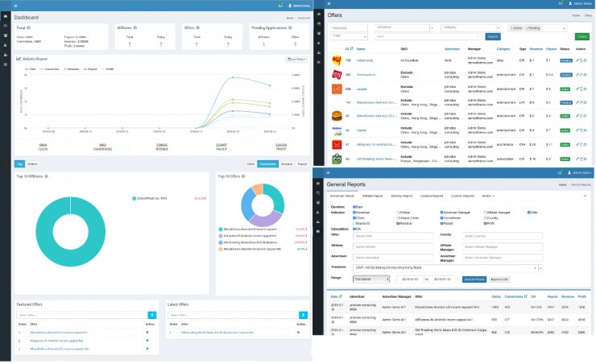Remove first featured offer with X icon

[x=147, y=333]
